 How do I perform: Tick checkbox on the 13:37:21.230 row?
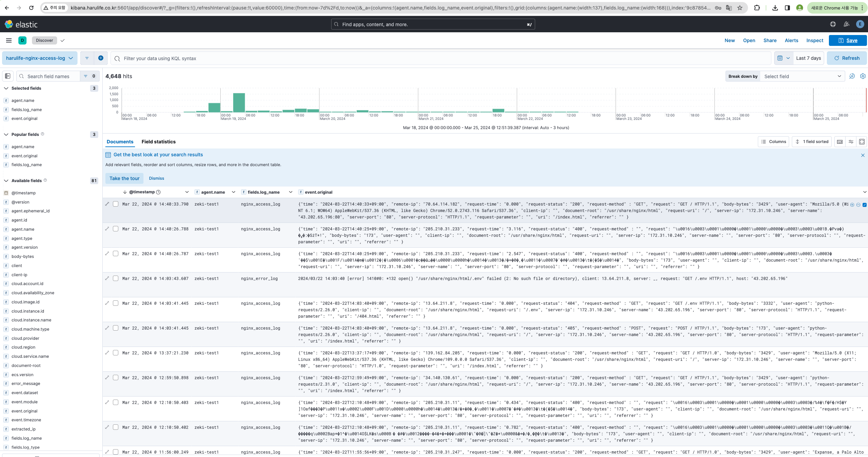(x=116, y=353)
